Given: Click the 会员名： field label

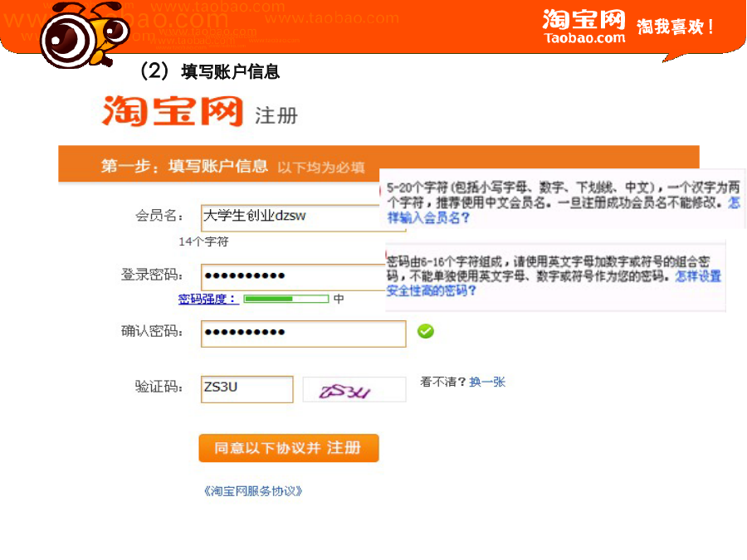Looking at the screenshot, I should (x=159, y=216).
